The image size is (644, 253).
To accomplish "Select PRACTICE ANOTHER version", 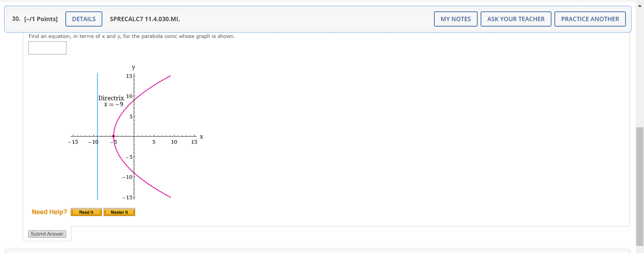I will click(590, 19).
